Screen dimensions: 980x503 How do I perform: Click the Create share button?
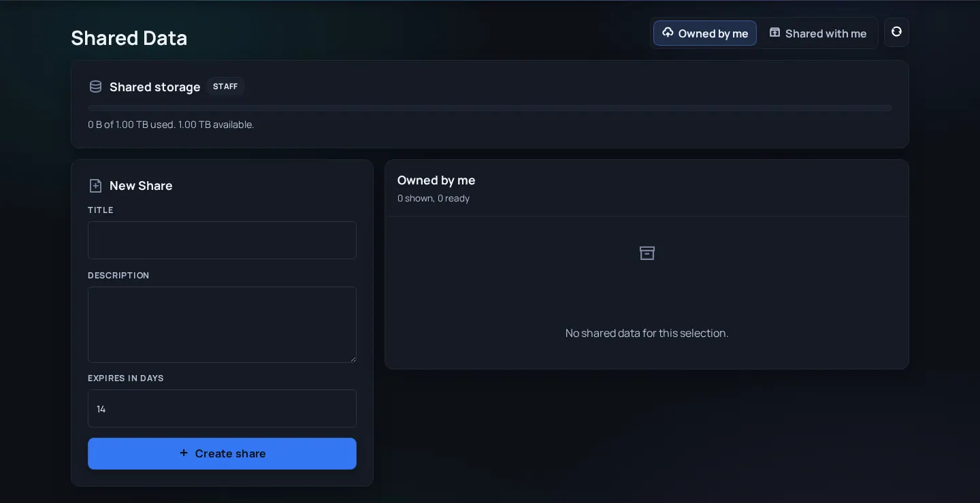pos(222,453)
